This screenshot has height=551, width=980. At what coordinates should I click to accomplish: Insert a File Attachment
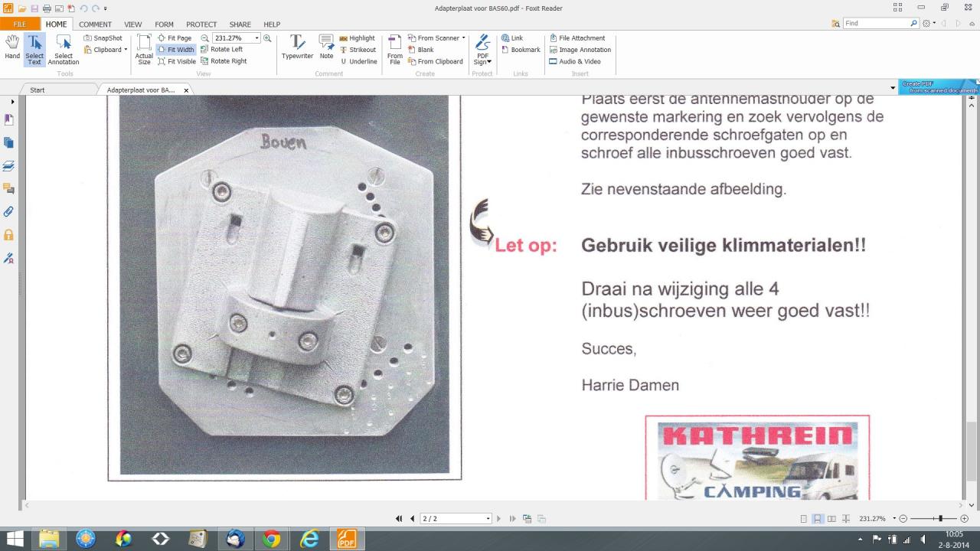point(577,38)
